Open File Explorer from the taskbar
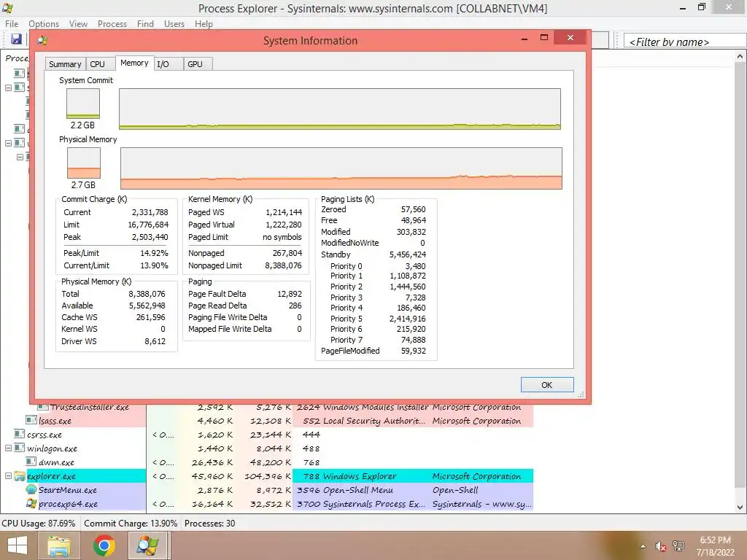The height and width of the screenshot is (560, 747). point(59,545)
